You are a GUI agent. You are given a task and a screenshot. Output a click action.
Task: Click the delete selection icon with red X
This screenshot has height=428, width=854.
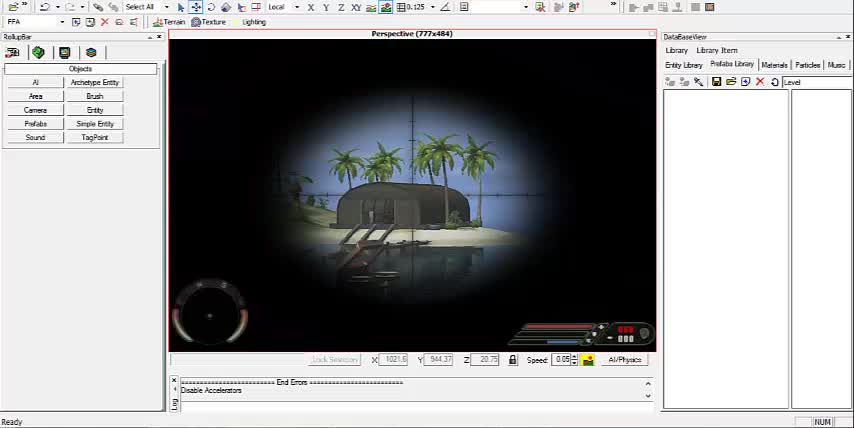coord(540,7)
